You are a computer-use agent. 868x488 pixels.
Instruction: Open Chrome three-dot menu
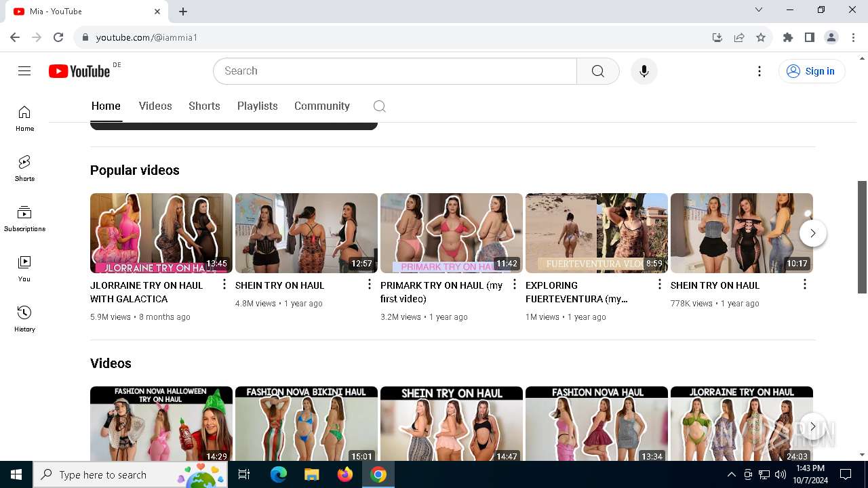click(853, 37)
